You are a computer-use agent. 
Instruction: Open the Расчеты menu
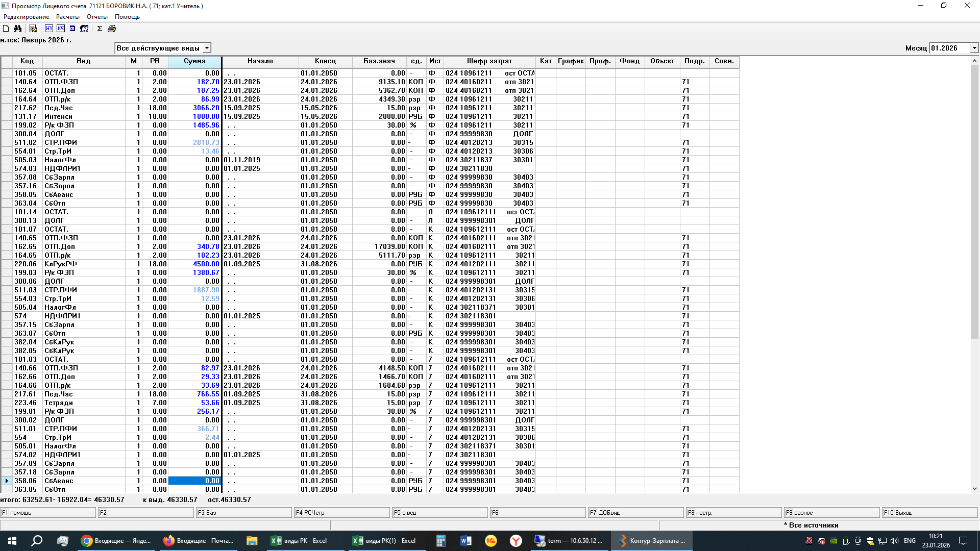click(68, 17)
